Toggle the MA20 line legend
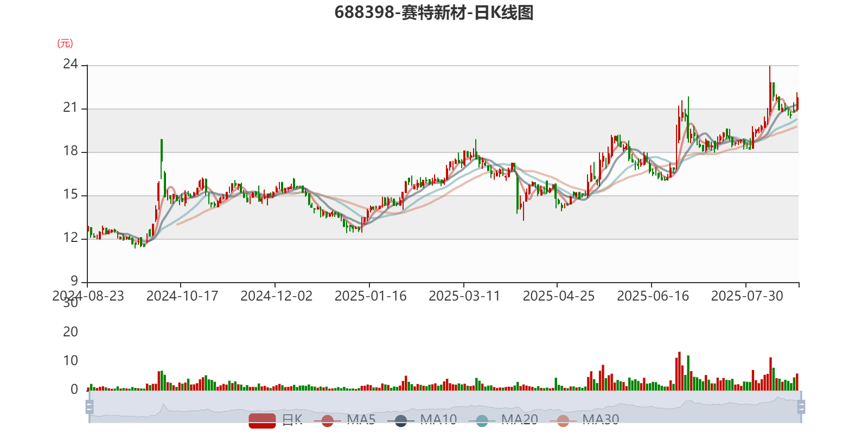Viewport: 868px width, 434px height. pos(503,420)
